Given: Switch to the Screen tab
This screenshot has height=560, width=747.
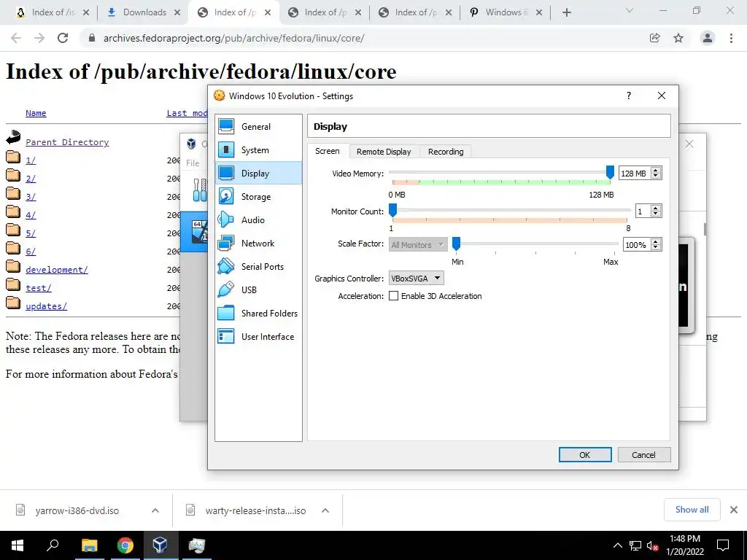Looking at the screenshot, I should click(x=328, y=151).
